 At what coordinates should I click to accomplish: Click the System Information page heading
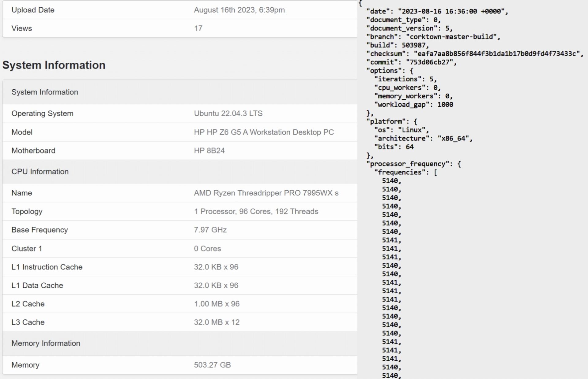pos(54,65)
